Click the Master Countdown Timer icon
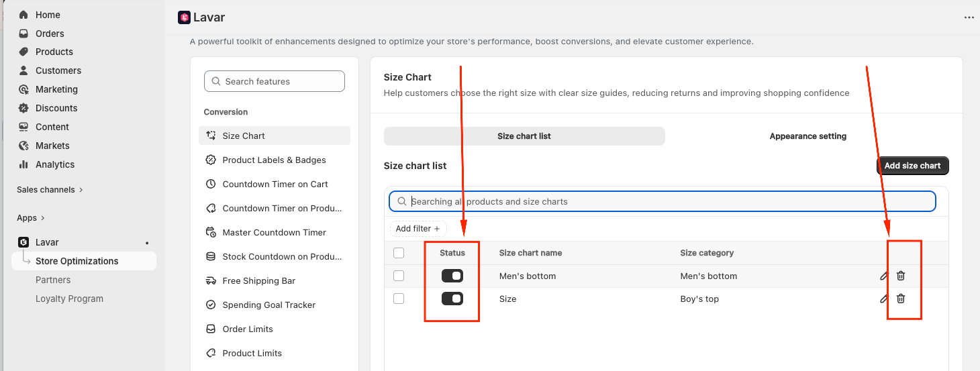Screen dimensions: 980x371 pos(211,232)
